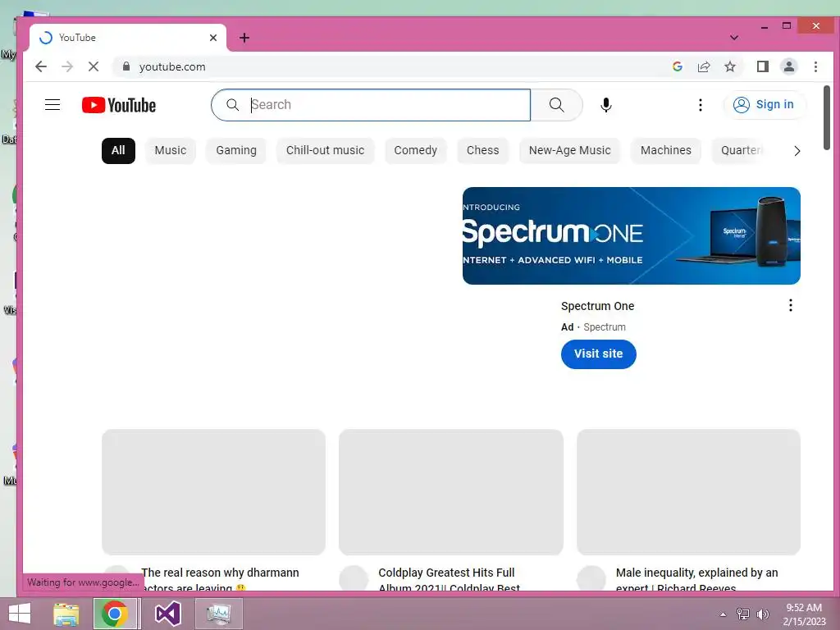
Task: Open the tab search dropdown arrow
Action: point(734,38)
